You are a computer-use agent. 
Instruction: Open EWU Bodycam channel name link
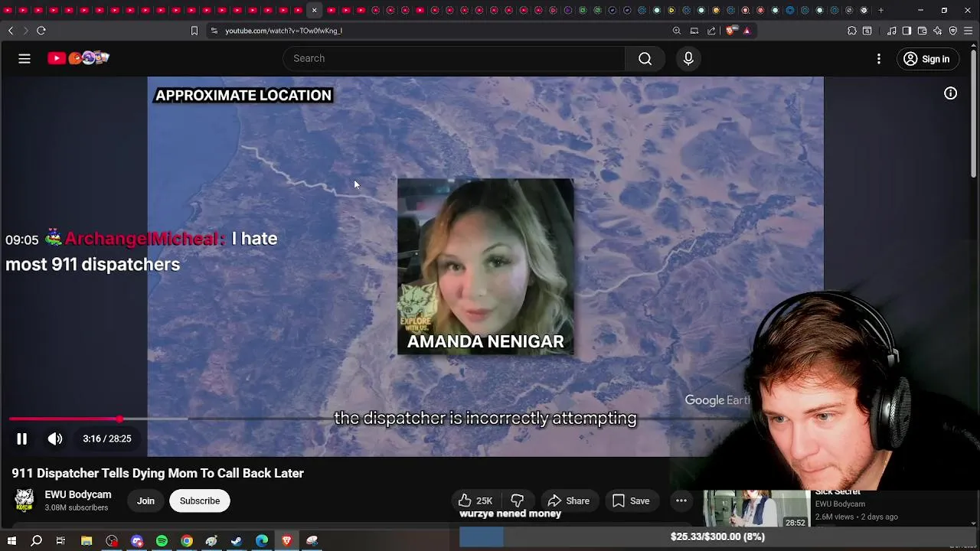[77, 494]
